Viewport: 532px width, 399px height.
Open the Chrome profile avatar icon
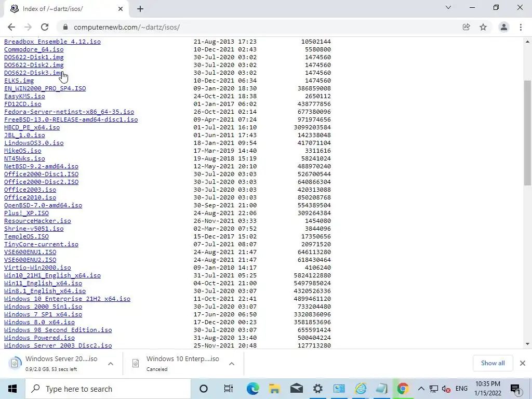click(504, 27)
